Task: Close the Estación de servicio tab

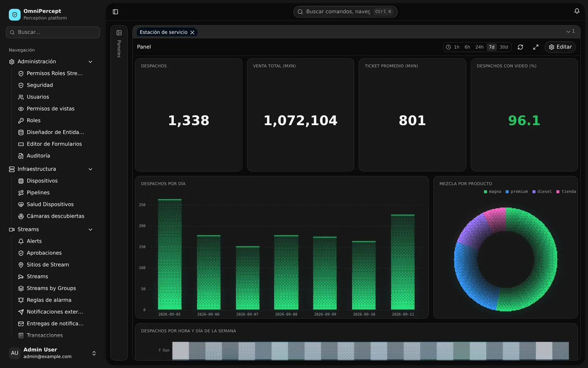Action: click(192, 32)
